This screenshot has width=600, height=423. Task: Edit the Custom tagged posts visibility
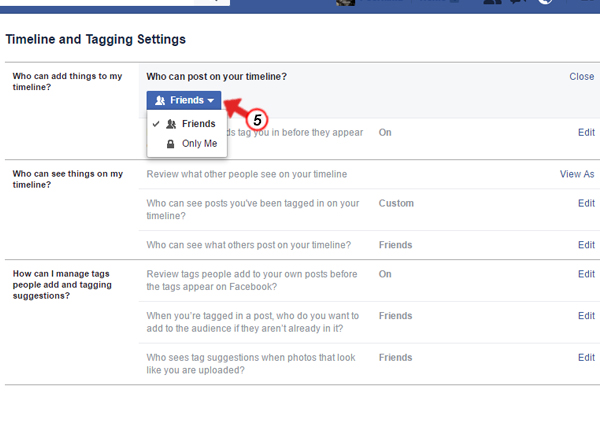pos(586,203)
